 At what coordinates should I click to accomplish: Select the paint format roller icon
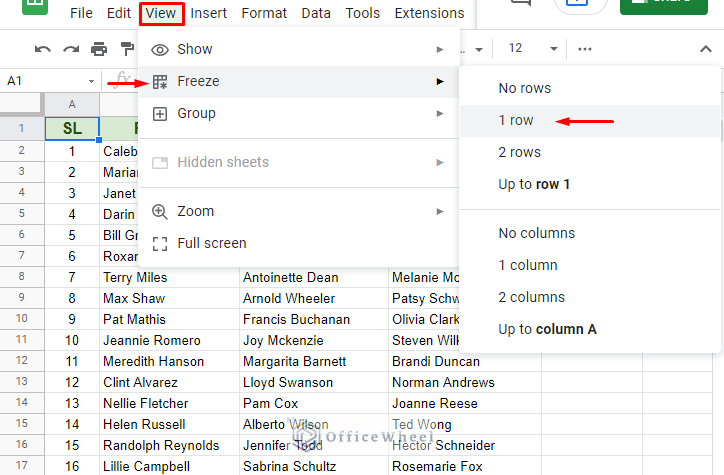click(x=127, y=49)
